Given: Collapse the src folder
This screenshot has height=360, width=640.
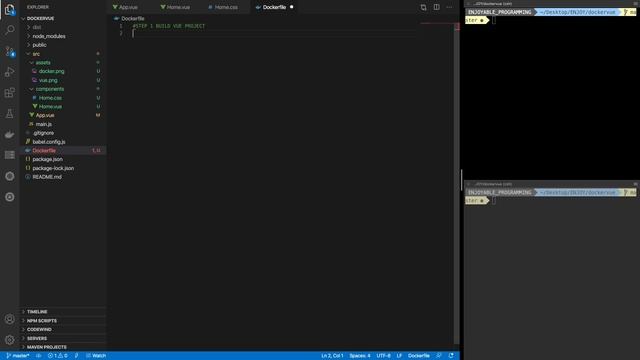Looking at the screenshot, I should point(36,54).
